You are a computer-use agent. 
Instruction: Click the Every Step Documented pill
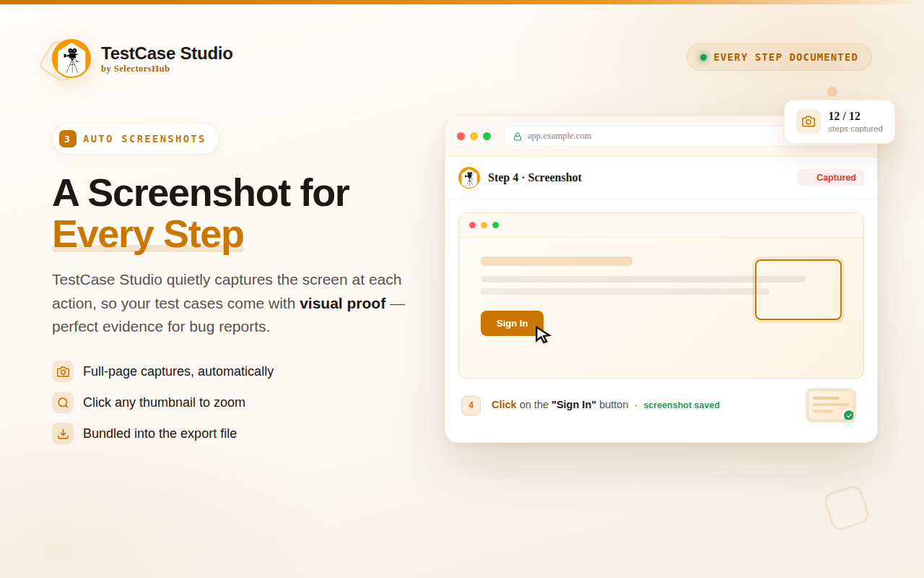tap(779, 57)
